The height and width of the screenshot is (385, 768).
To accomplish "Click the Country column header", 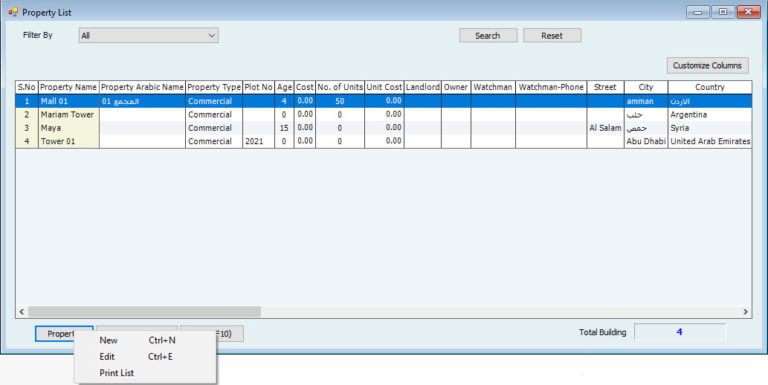I will click(x=710, y=87).
